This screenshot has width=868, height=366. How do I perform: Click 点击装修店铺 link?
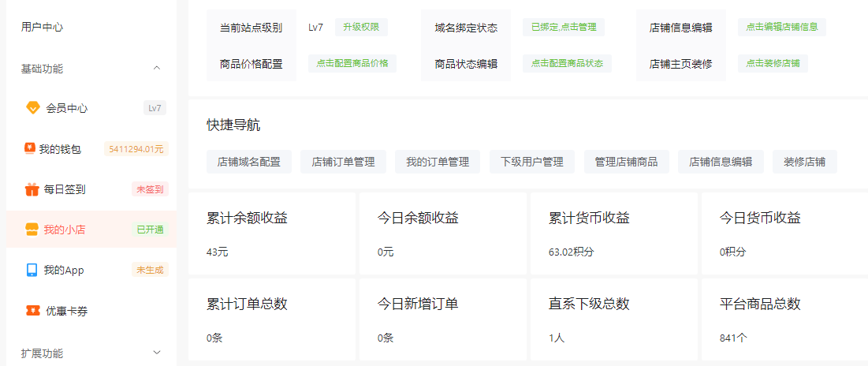(773, 63)
